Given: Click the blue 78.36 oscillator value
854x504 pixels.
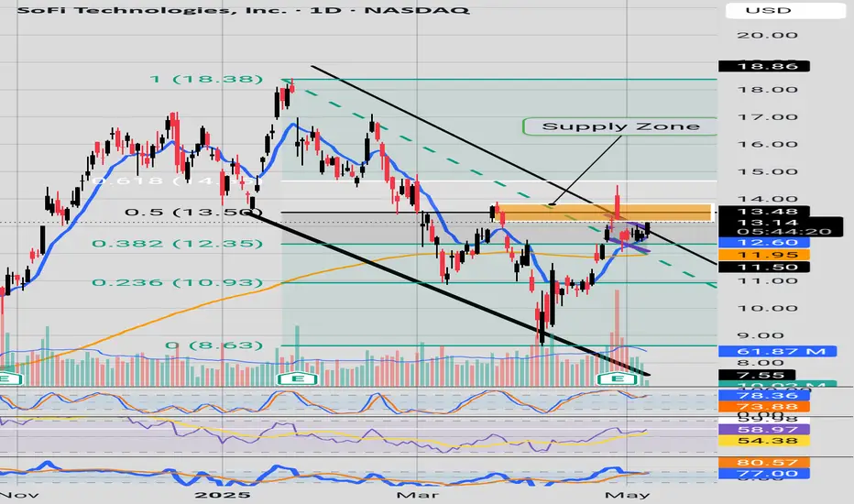Looking at the screenshot, I should pyautogui.click(x=764, y=396).
